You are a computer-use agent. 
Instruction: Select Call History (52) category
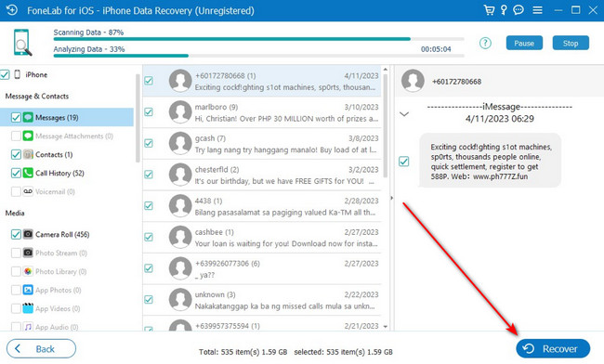pyautogui.click(x=59, y=173)
